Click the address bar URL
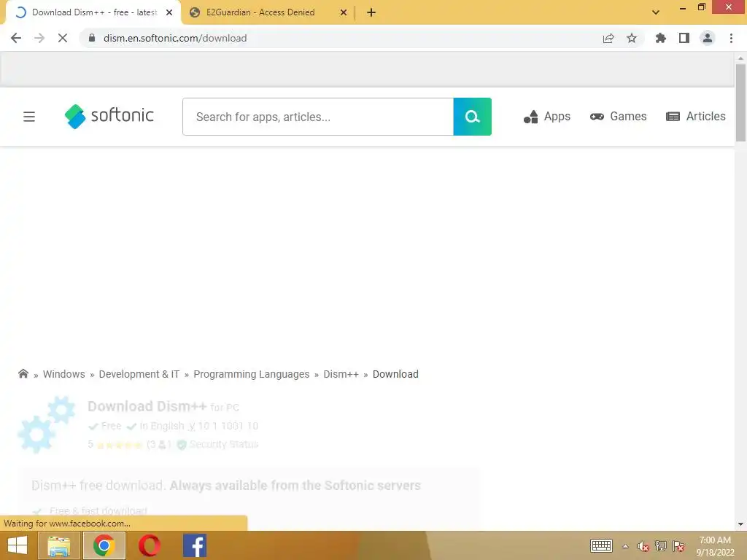 (x=175, y=38)
